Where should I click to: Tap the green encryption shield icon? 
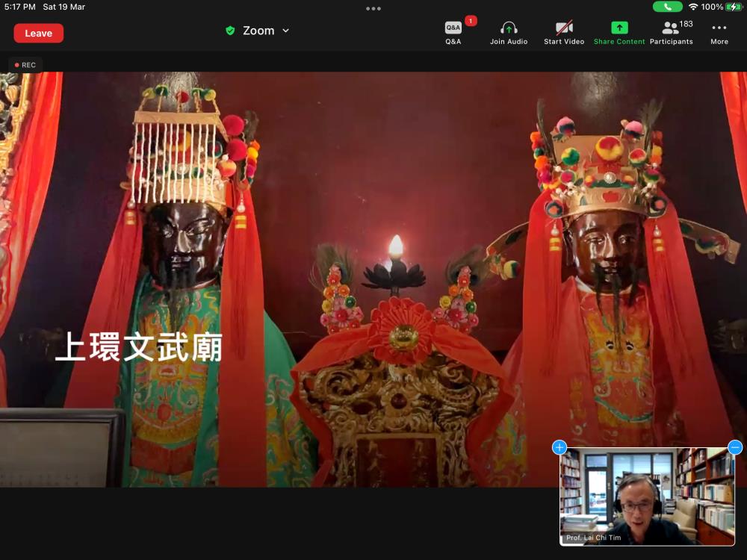(230, 31)
